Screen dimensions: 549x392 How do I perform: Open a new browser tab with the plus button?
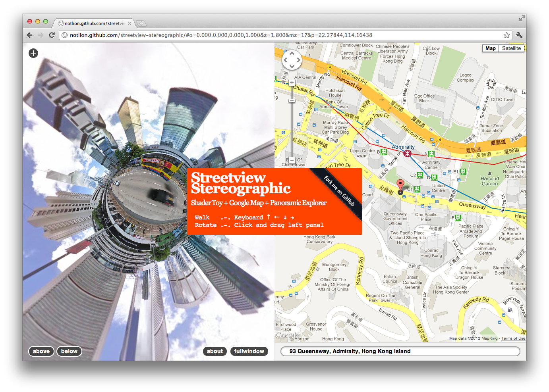point(141,23)
